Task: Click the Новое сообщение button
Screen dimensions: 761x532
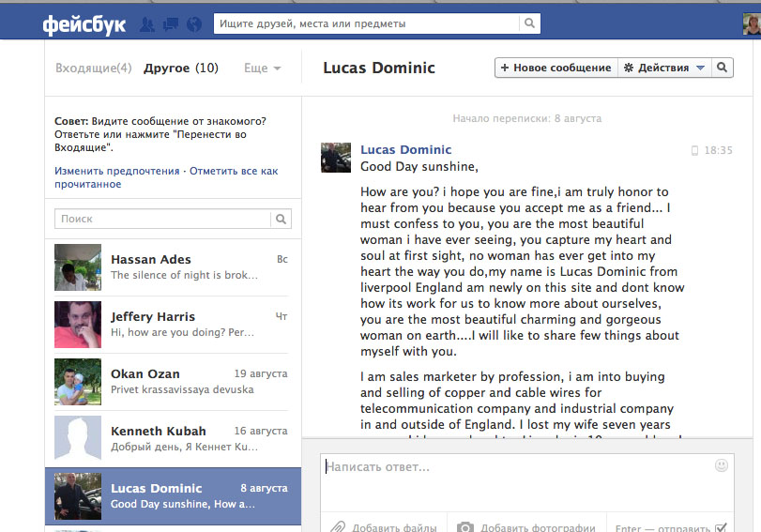Action: [556, 68]
